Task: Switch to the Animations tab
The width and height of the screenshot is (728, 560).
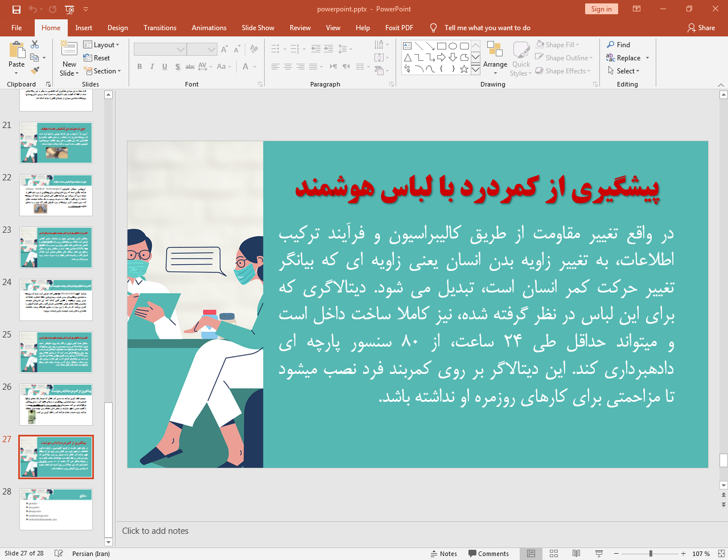Action: [x=209, y=28]
